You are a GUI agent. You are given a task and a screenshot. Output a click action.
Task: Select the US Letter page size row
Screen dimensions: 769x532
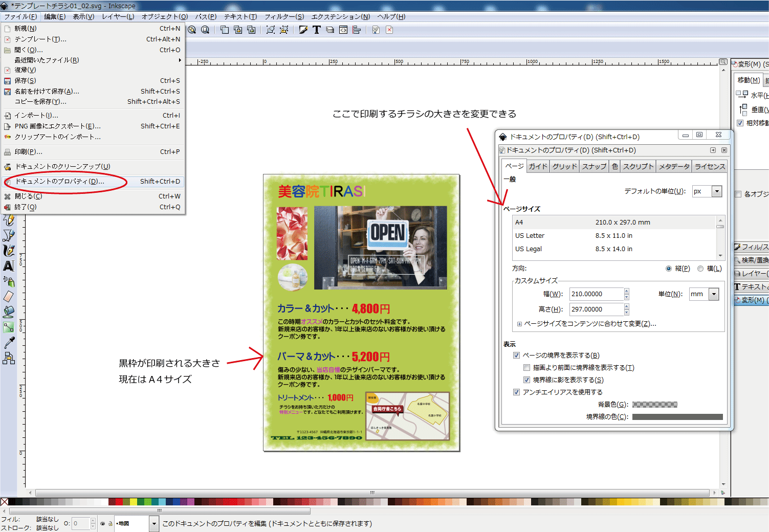[x=614, y=235]
